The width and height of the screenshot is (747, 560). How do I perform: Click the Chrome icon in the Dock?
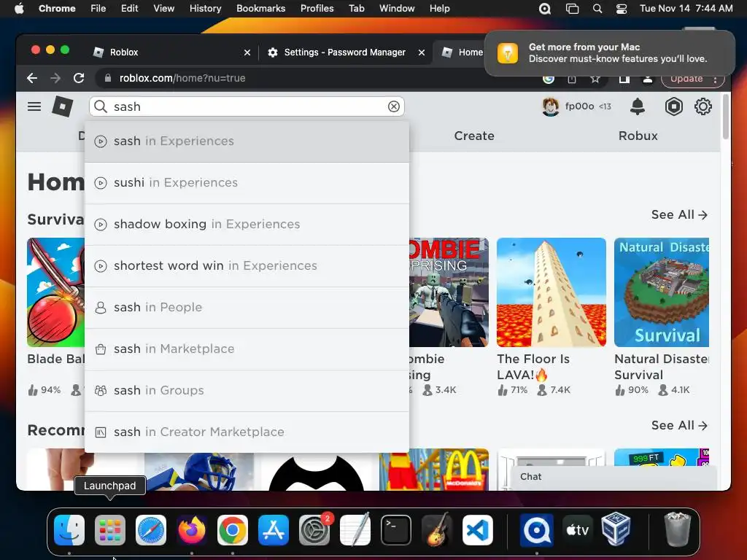point(233,530)
